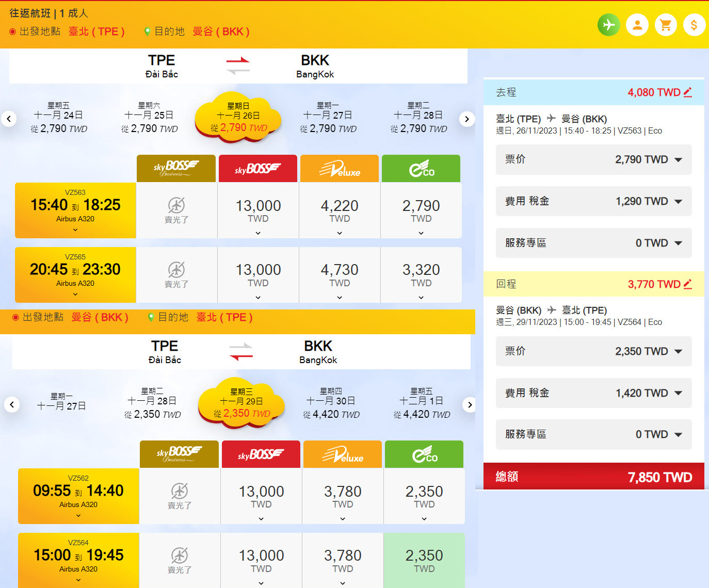This screenshot has height=588, width=709.
Task: Click the green airplane flights icon
Action: pyautogui.click(x=609, y=25)
